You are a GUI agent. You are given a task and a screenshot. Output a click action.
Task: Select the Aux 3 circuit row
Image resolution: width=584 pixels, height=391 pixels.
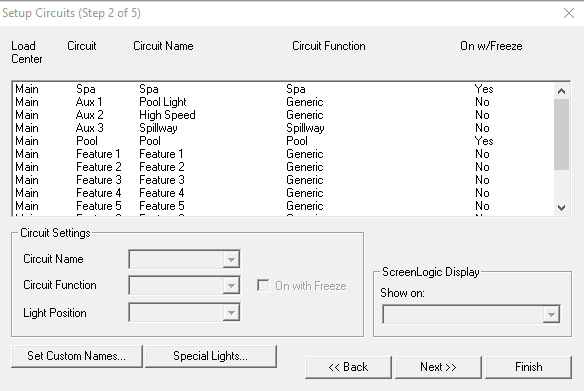[284, 128]
